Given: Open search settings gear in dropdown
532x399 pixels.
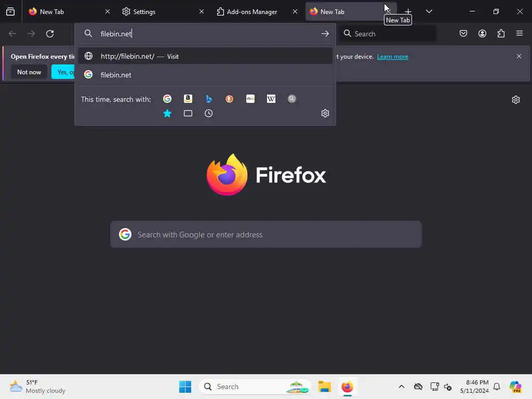Looking at the screenshot, I should tap(325, 113).
